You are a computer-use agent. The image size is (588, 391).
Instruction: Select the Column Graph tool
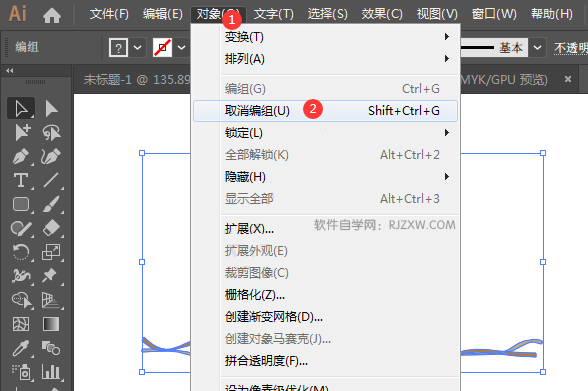pyautogui.click(x=51, y=372)
